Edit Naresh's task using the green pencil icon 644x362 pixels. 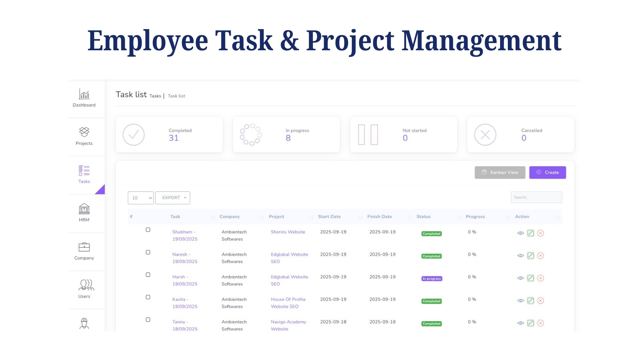tap(531, 255)
